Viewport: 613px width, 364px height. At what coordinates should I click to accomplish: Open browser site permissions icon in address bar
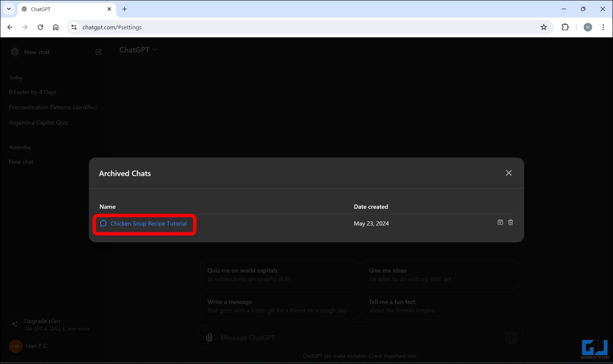click(74, 27)
